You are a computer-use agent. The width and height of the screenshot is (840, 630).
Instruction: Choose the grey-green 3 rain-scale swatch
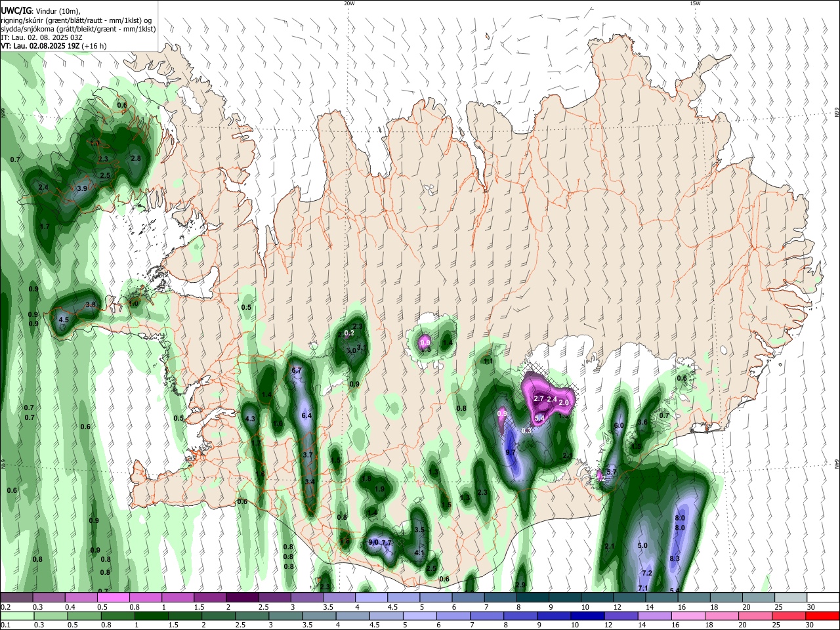(285, 616)
